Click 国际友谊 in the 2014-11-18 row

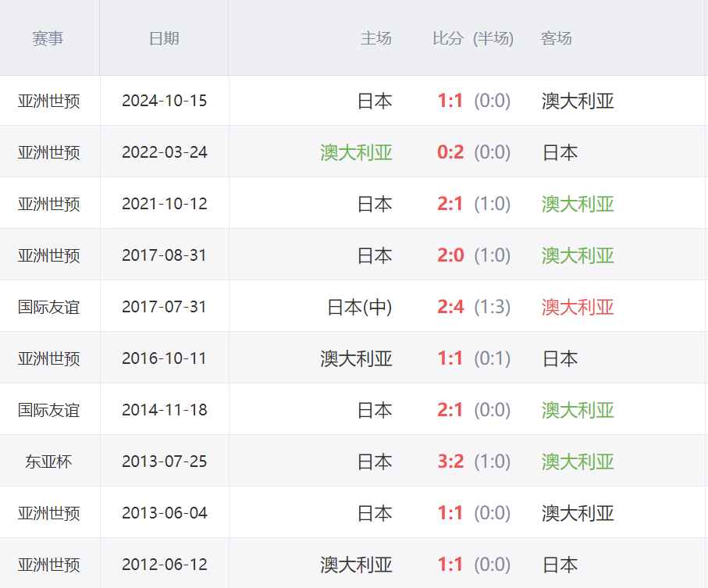click(48, 410)
